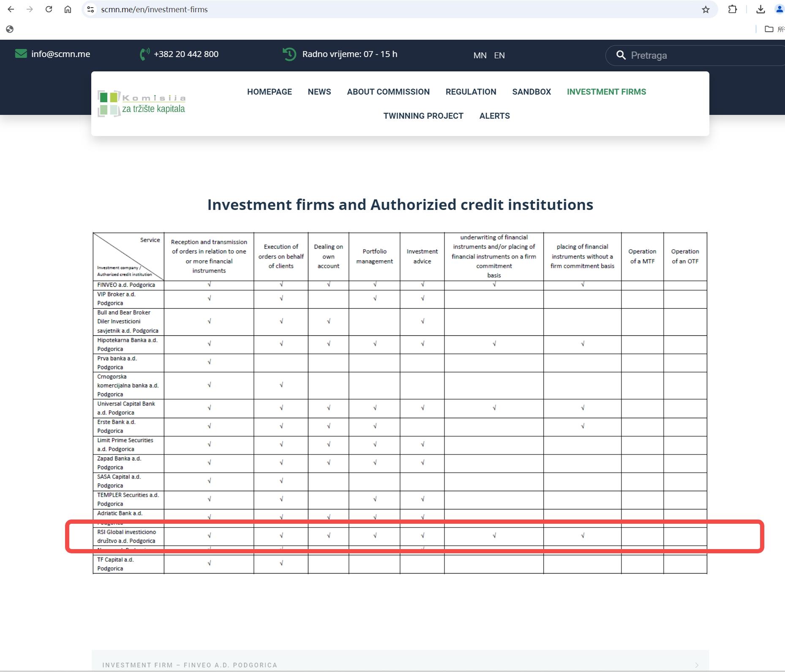Click the Dealing on own account column header
The height and width of the screenshot is (672, 785).
click(328, 256)
